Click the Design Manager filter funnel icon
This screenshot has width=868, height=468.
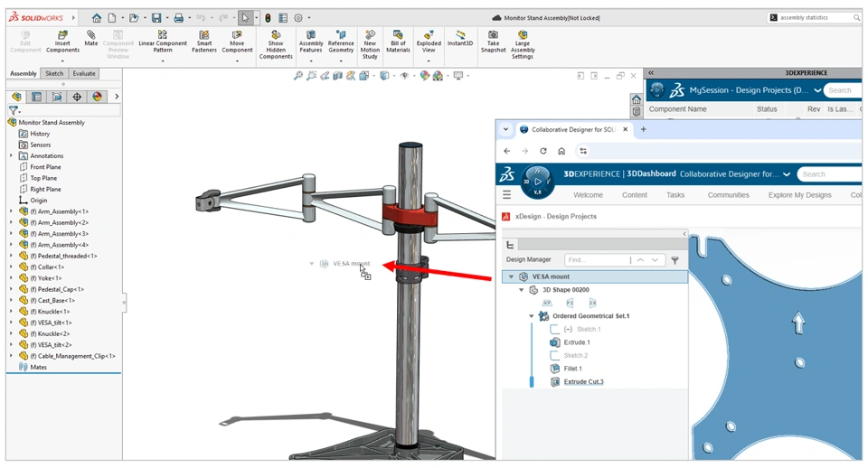click(675, 260)
